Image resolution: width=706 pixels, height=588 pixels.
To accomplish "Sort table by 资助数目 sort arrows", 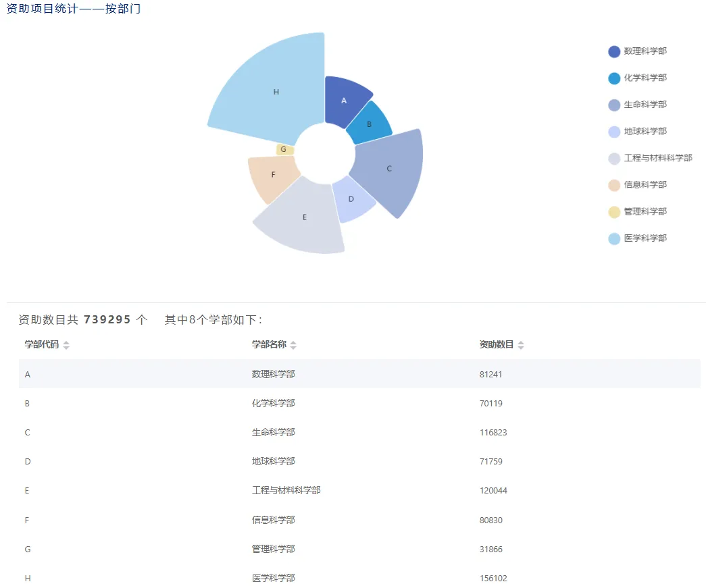I will (521, 345).
